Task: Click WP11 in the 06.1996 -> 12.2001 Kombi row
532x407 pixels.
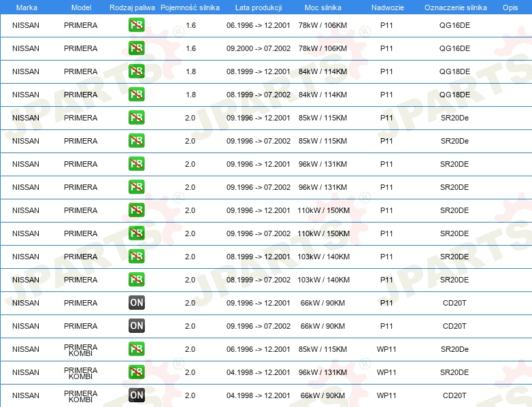Action: [386, 349]
